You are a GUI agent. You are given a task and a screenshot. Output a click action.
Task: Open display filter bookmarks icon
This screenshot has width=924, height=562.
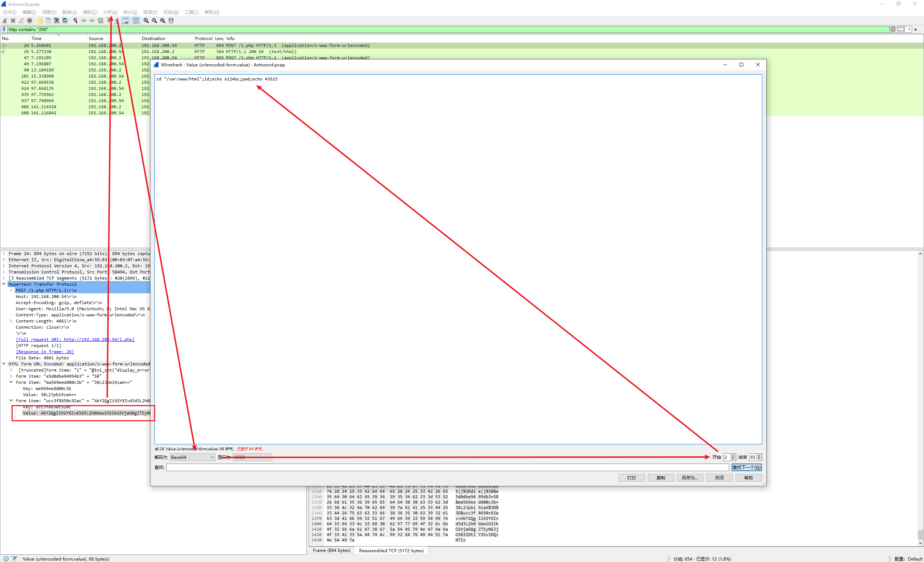[4, 29]
